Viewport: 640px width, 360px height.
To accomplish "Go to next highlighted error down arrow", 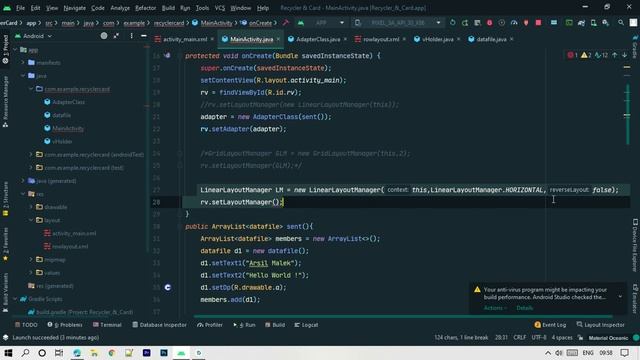I will click(x=624, y=55).
